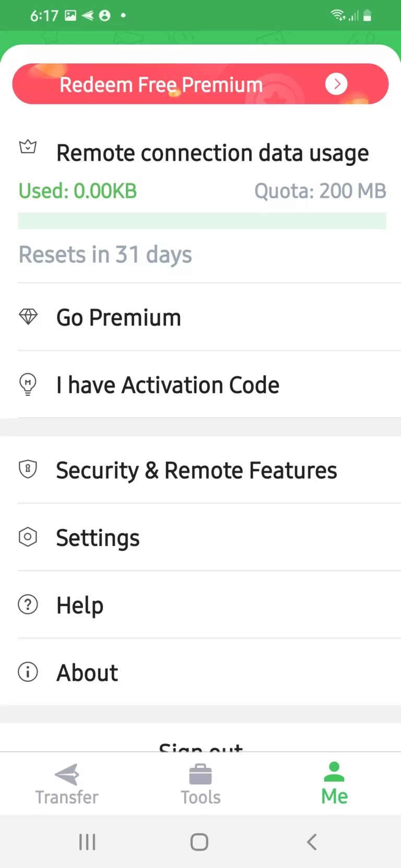Tap the info circle About icon
401x868 pixels.
pyautogui.click(x=28, y=672)
